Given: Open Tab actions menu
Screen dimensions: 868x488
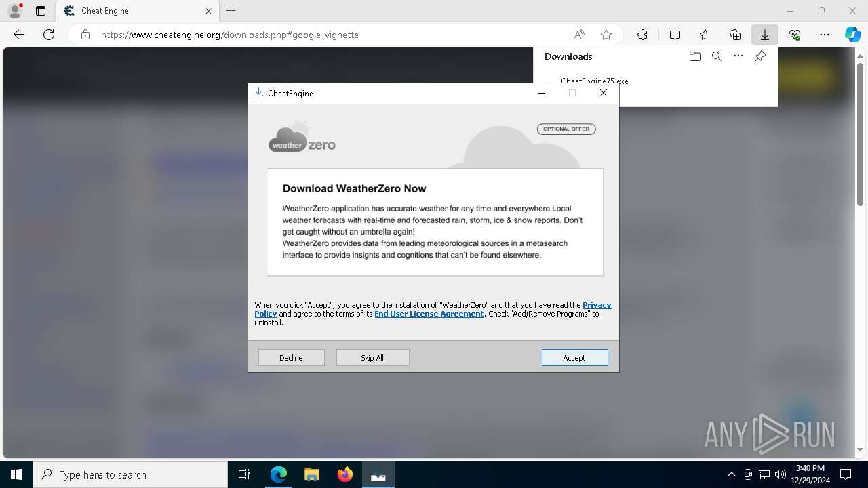Looking at the screenshot, I should pyautogui.click(x=41, y=11).
